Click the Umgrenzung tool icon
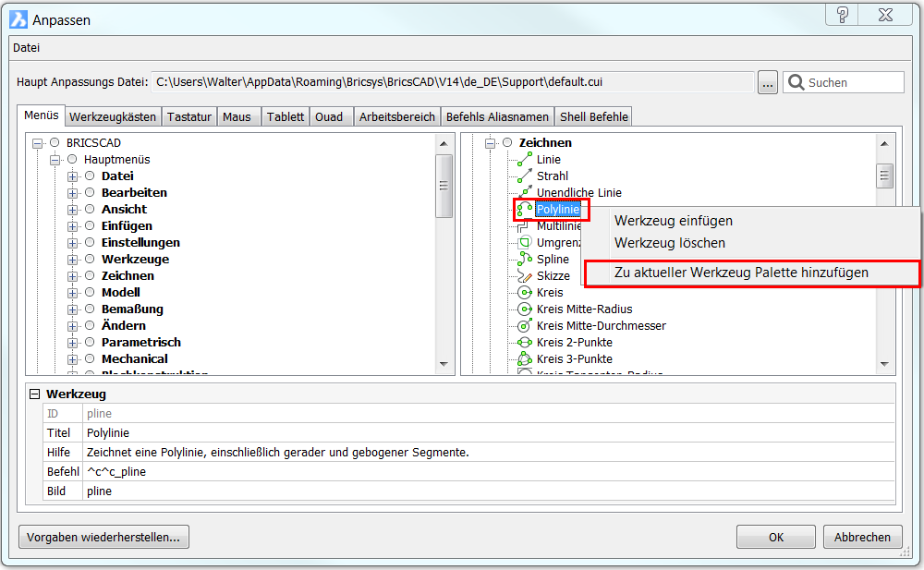 pos(525,242)
